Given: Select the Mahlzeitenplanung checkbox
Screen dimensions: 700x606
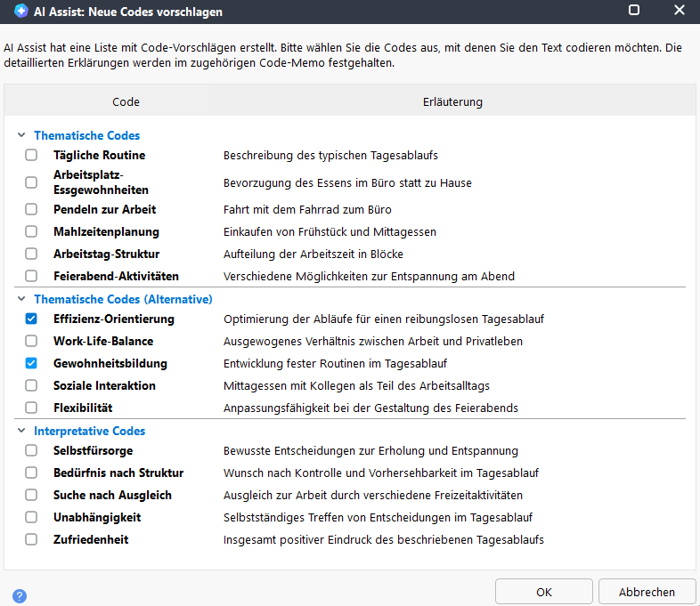Looking at the screenshot, I should [x=31, y=231].
